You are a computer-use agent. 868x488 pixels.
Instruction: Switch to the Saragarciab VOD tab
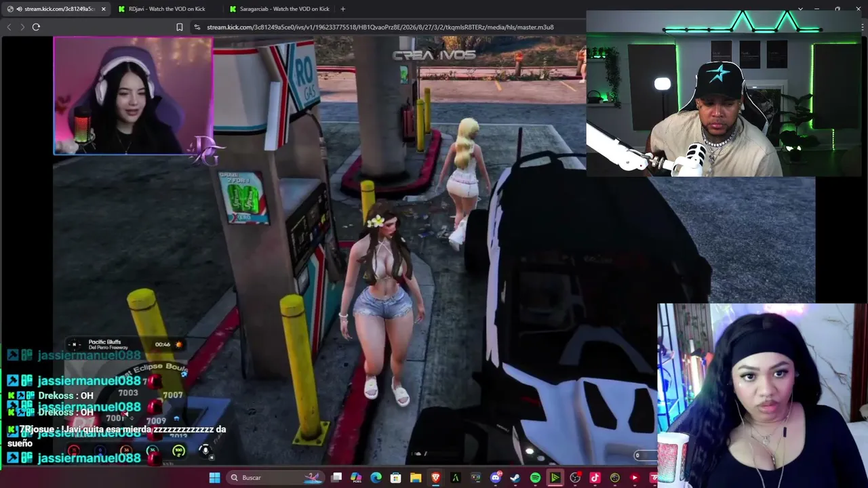pyautogui.click(x=279, y=9)
